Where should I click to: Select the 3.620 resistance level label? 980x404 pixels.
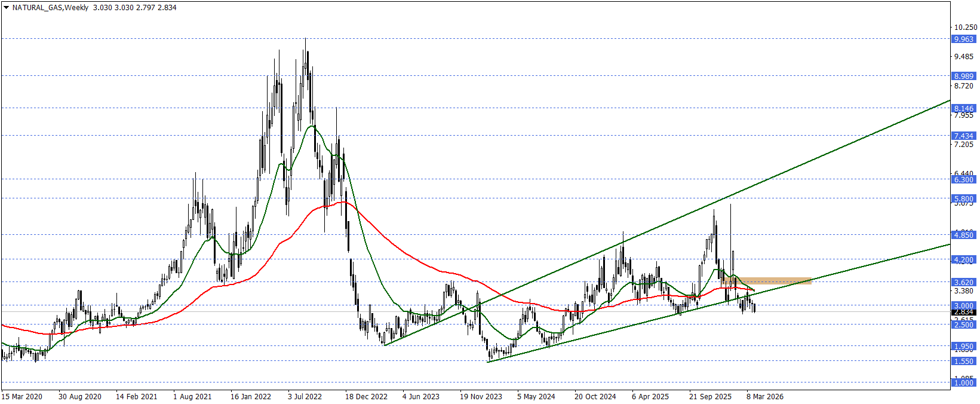(x=963, y=282)
